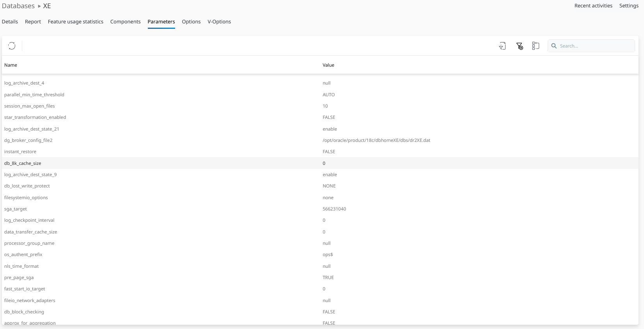This screenshot has width=644, height=329.
Task: Click into the Search input field
Action: (595, 46)
